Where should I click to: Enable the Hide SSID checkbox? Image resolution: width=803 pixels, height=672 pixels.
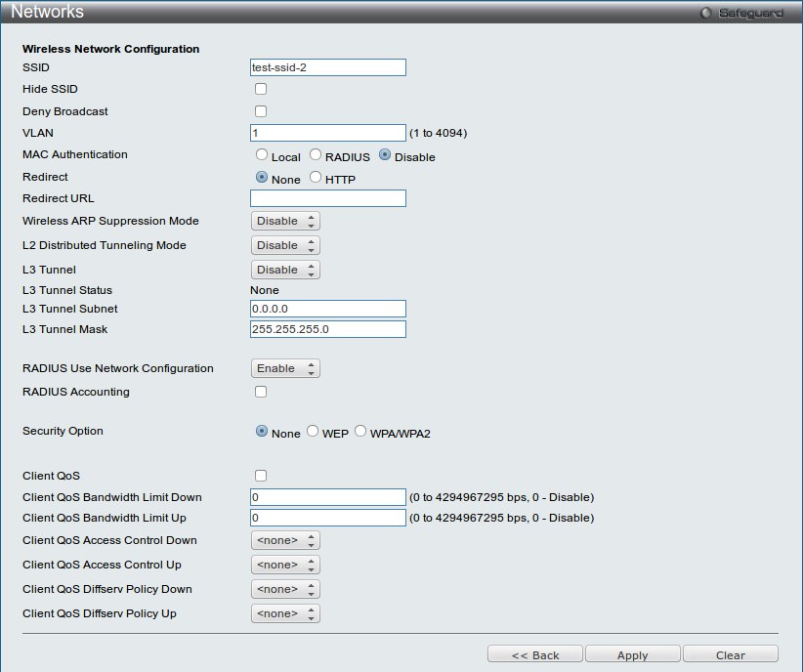coord(261,89)
